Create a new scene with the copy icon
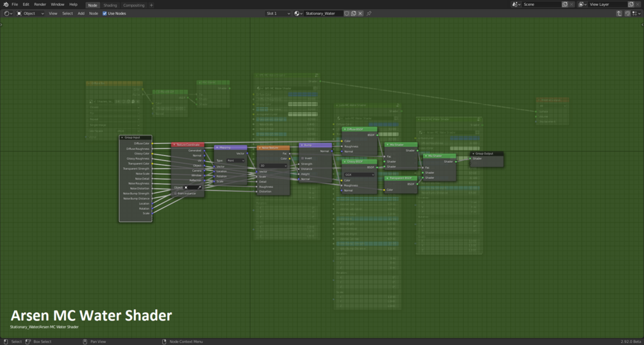The height and width of the screenshot is (345, 644). (x=565, y=4)
